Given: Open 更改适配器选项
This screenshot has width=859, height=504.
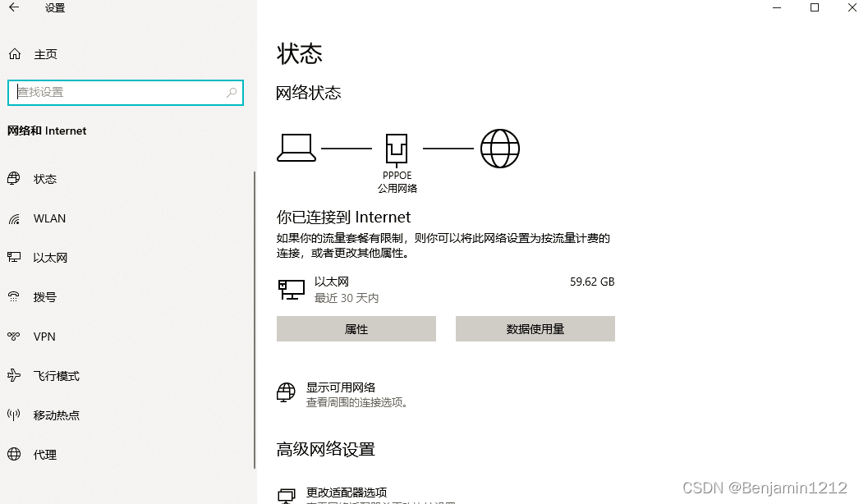Looking at the screenshot, I should 347,492.
